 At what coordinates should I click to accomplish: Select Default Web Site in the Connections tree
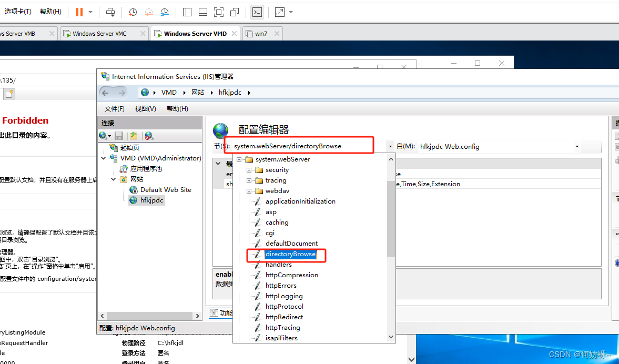pos(166,190)
